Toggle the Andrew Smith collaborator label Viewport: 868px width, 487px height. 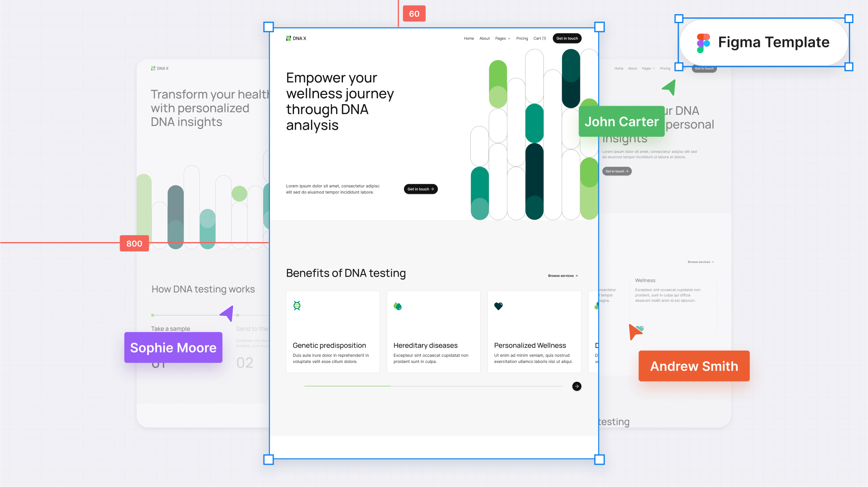(694, 366)
